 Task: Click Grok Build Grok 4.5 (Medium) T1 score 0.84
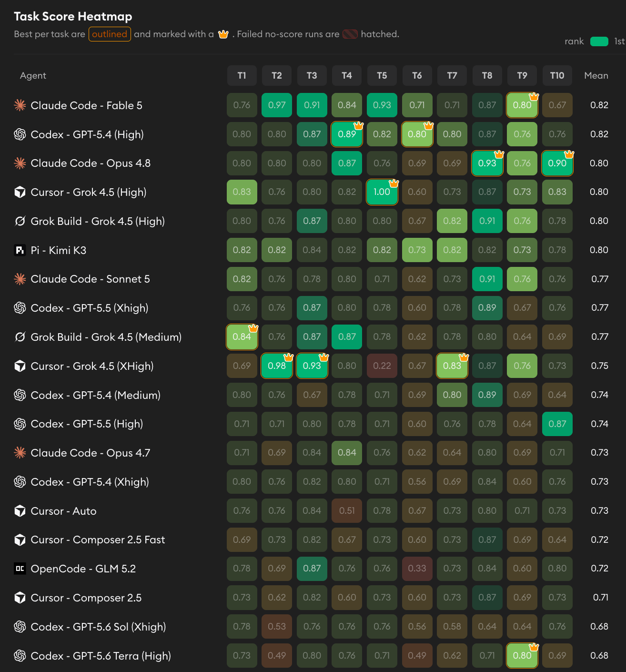[x=242, y=336]
